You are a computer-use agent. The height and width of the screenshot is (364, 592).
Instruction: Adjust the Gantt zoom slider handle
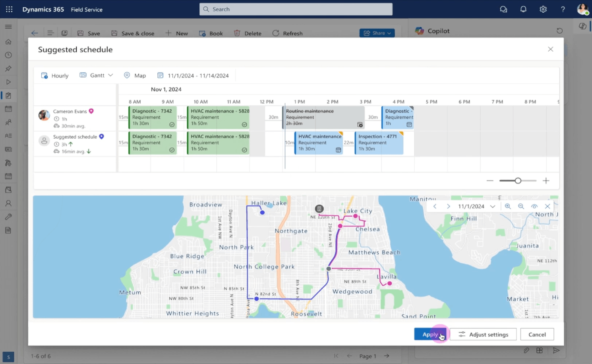[518, 181]
